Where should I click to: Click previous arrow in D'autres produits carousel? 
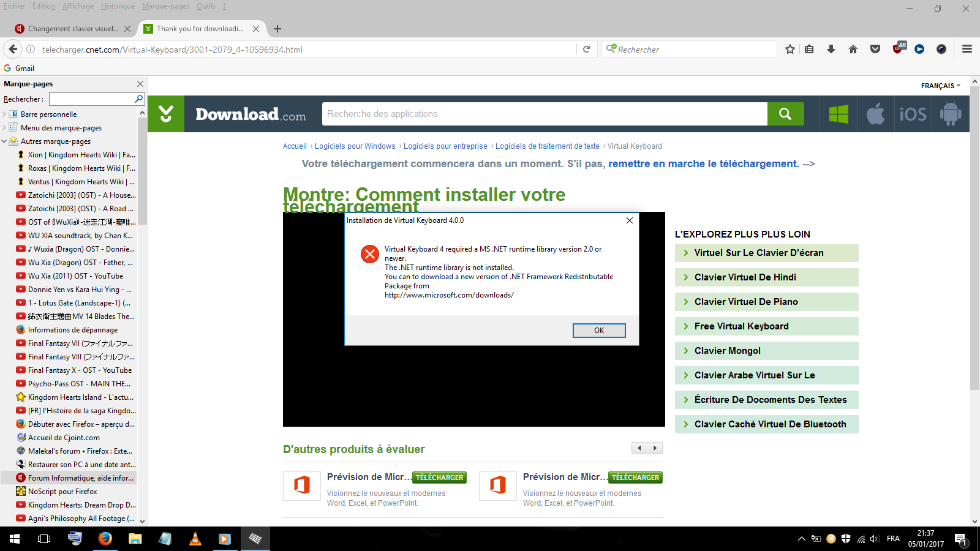coord(639,448)
